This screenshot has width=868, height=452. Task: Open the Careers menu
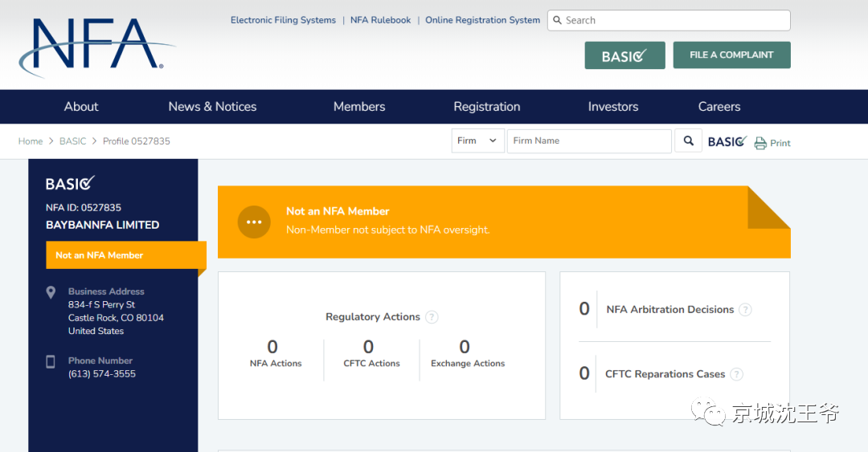719,107
